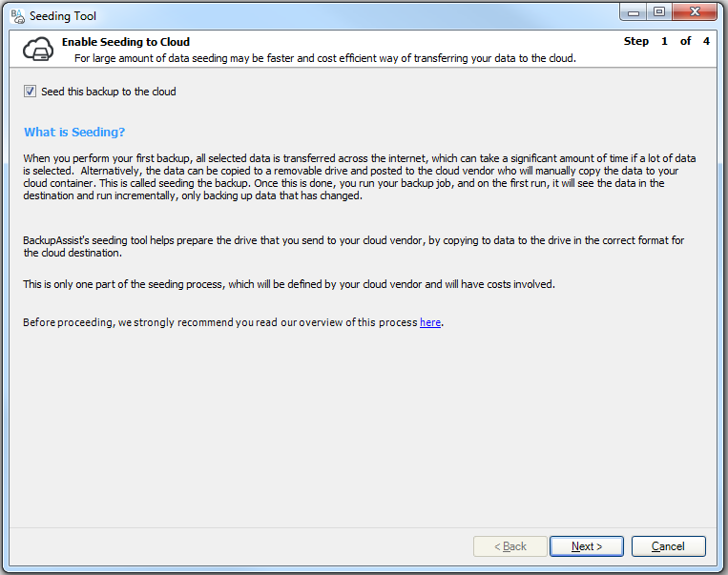
Task: Close the Seeding Tool window
Action: click(x=695, y=12)
